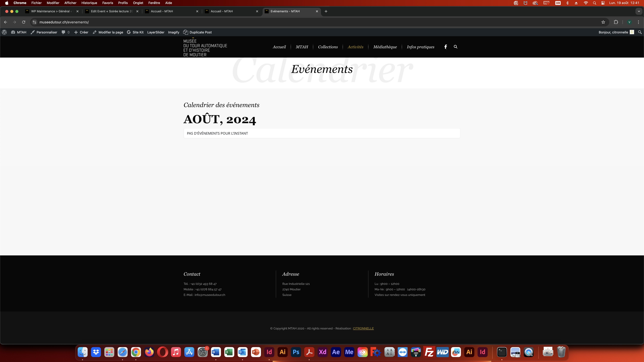Open the LayerSlider admin bar menu
Image resolution: width=644 pixels, height=362 pixels.
(x=156, y=32)
